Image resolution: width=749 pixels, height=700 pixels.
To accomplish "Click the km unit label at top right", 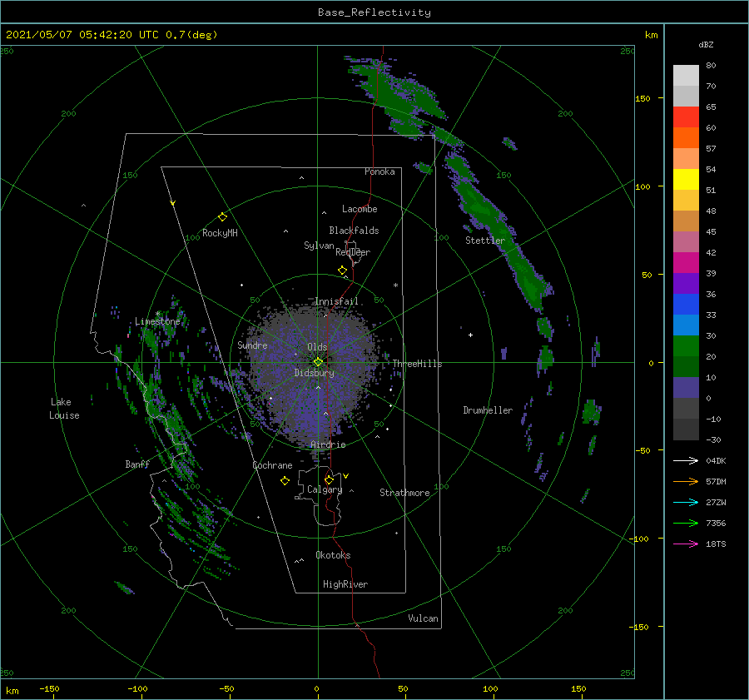I will click(x=652, y=35).
